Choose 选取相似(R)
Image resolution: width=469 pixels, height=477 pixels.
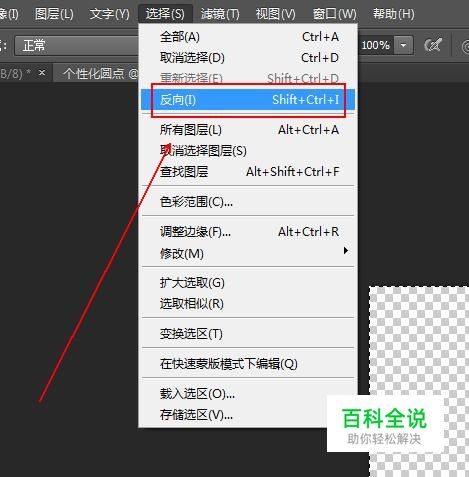point(248,304)
